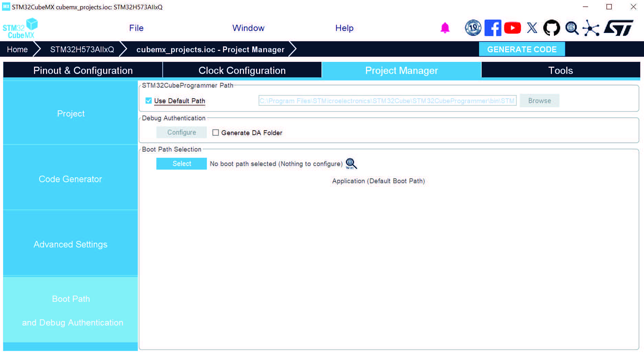Viewport: 644px width, 353px height.
Task: Click the STM32CubeMX window title bar icon
Action: (x=6, y=7)
